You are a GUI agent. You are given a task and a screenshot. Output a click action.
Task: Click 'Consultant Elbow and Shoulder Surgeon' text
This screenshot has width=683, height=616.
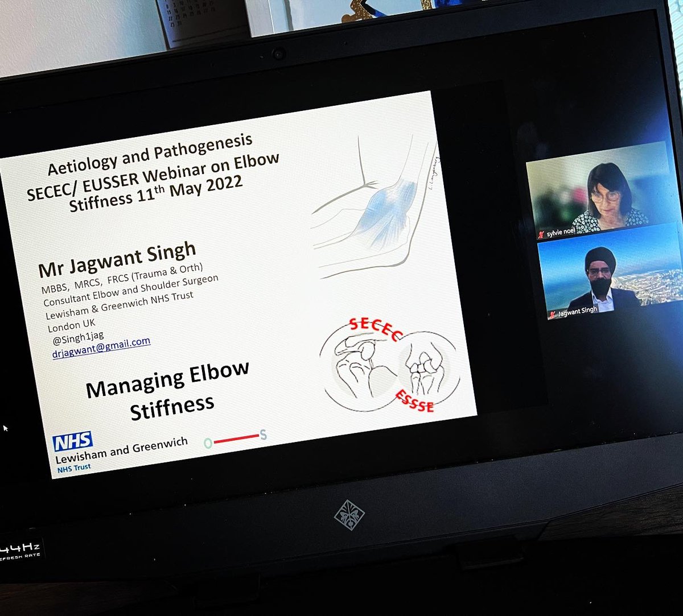coord(131,290)
